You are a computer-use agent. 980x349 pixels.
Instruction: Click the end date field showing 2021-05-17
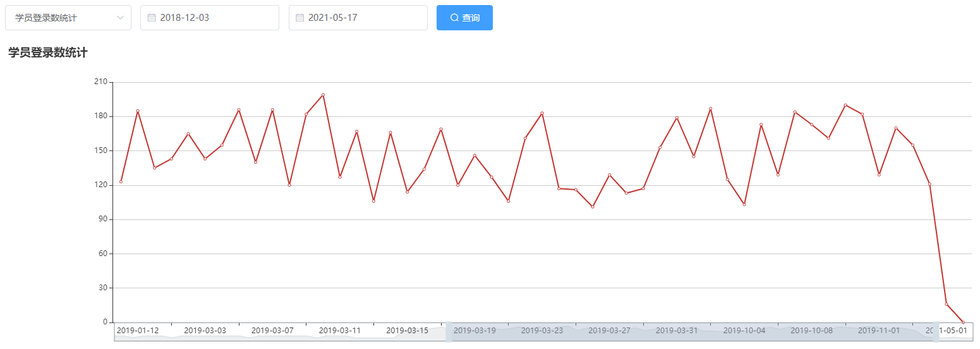click(358, 18)
